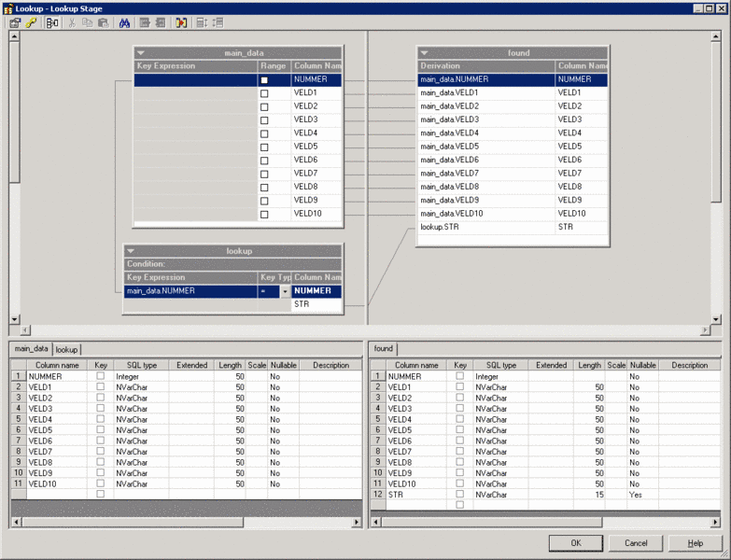The width and height of the screenshot is (731, 560).
Task: Tick Range checkbox for VELD1
Action: point(264,93)
